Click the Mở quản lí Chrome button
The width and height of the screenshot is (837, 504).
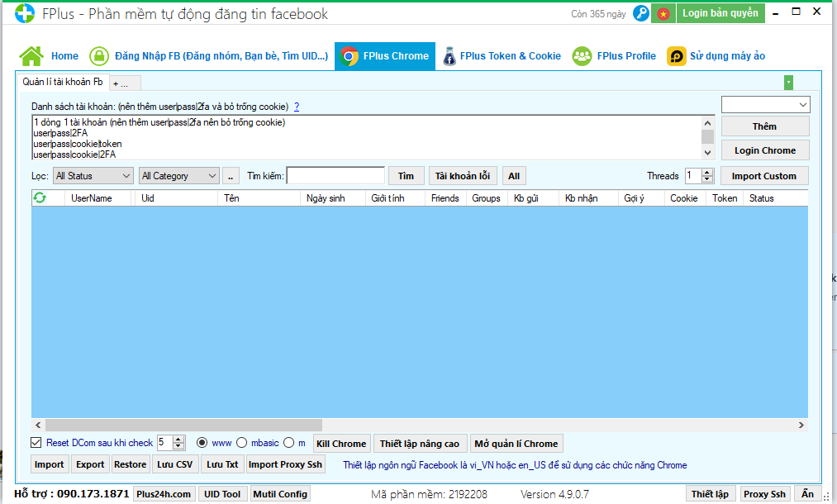tap(516, 444)
